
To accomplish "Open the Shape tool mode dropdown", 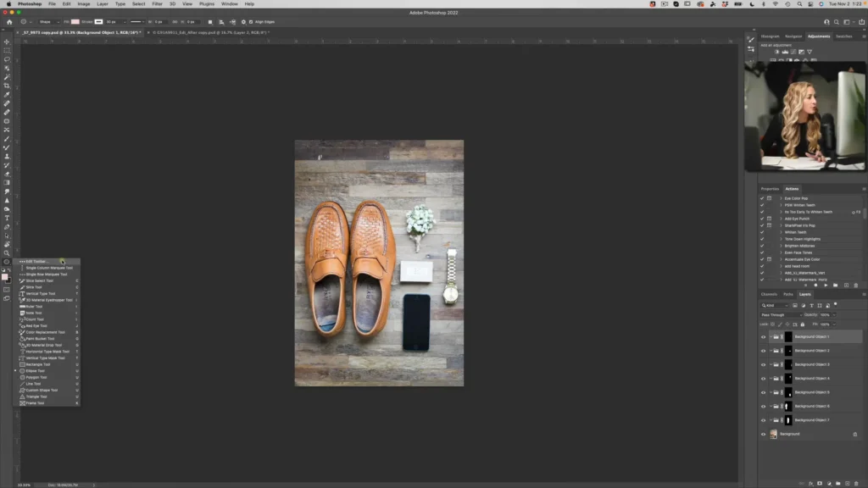I will tap(48, 22).
